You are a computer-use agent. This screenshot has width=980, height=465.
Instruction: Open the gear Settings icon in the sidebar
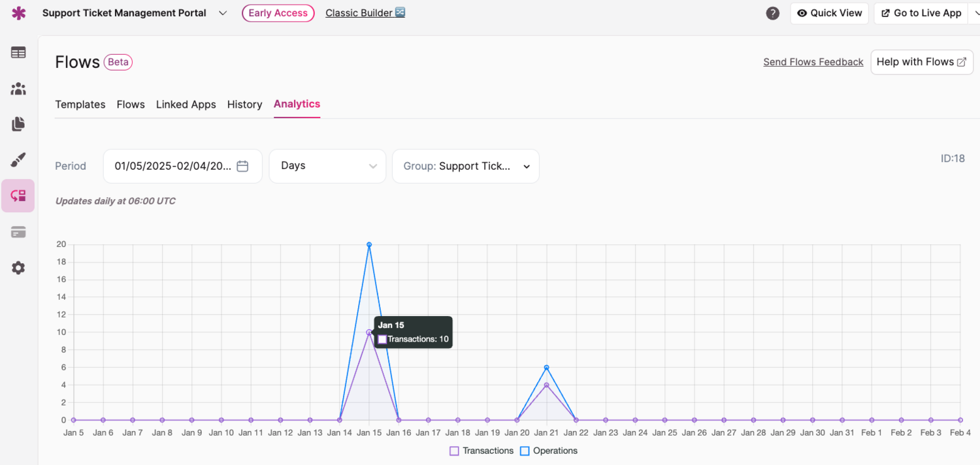tap(18, 268)
